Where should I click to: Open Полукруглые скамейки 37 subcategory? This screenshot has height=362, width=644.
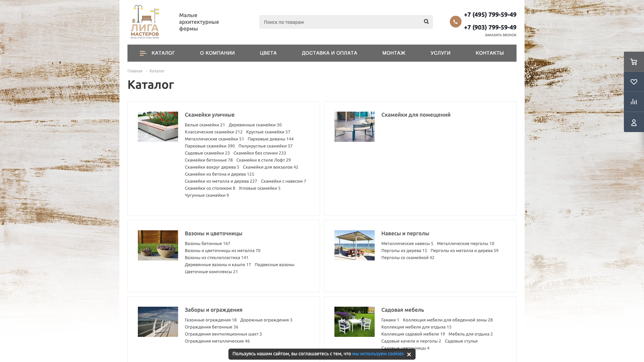click(x=265, y=146)
